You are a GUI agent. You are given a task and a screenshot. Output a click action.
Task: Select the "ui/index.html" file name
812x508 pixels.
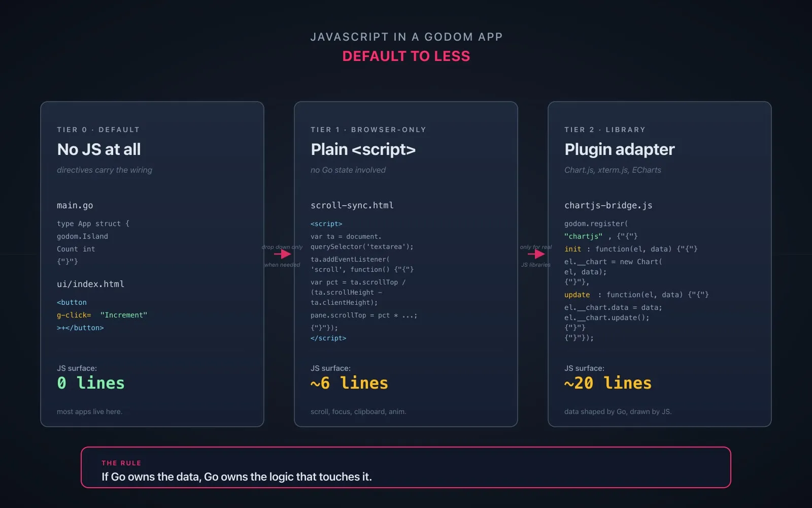coord(90,284)
